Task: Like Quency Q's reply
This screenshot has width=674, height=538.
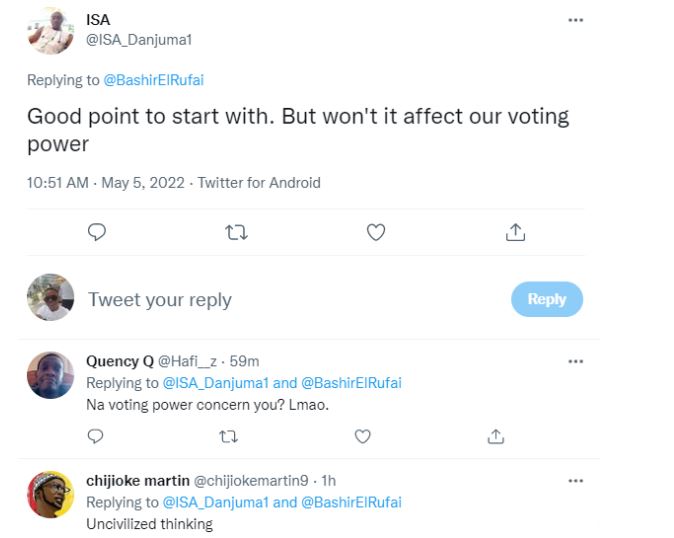Action: point(363,436)
